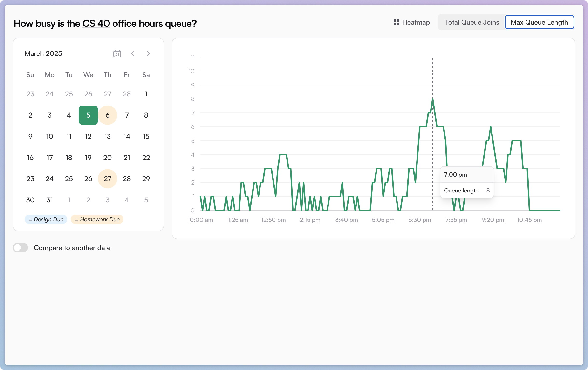Click the chart peak at 7:00 pm

(x=432, y=99)
